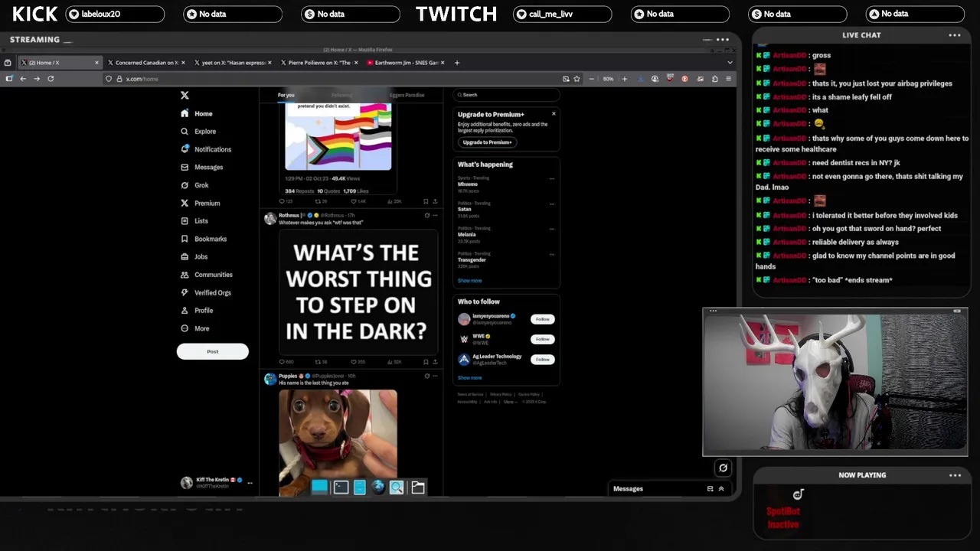Image resolution: width=980 pixels, height=551 pixels.
Task: Open the pride flags image in post
Action: 338,138
